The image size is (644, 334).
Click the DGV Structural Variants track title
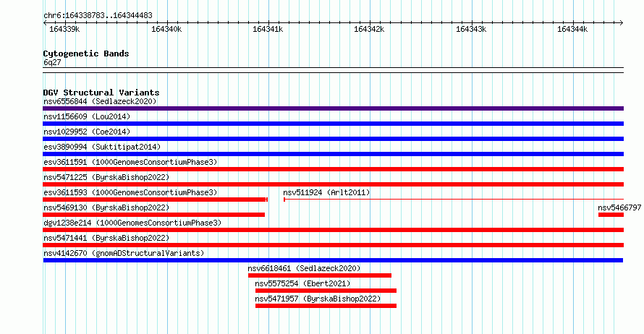(x=101, y=93)
